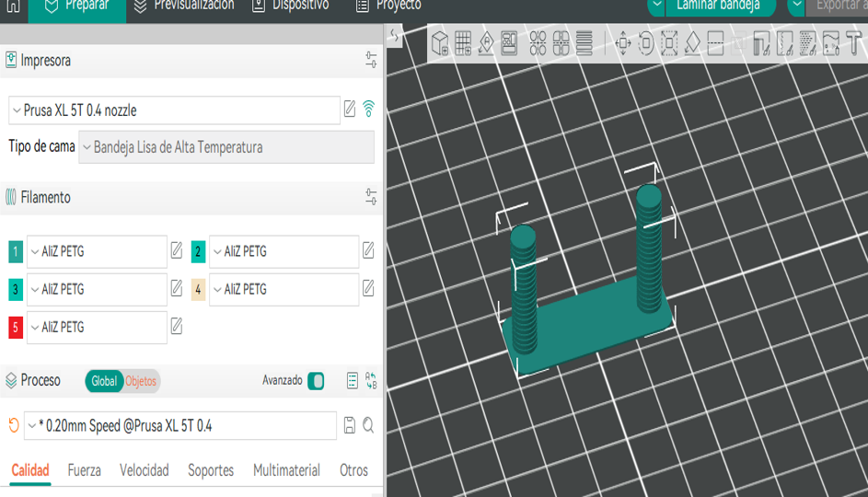Select the Move tool

click(623, 43)
